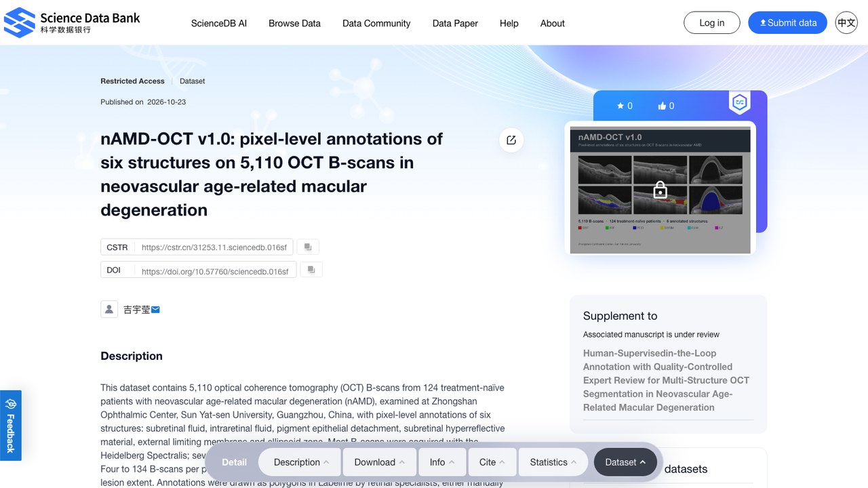Click the Log in button

(712, 22)
